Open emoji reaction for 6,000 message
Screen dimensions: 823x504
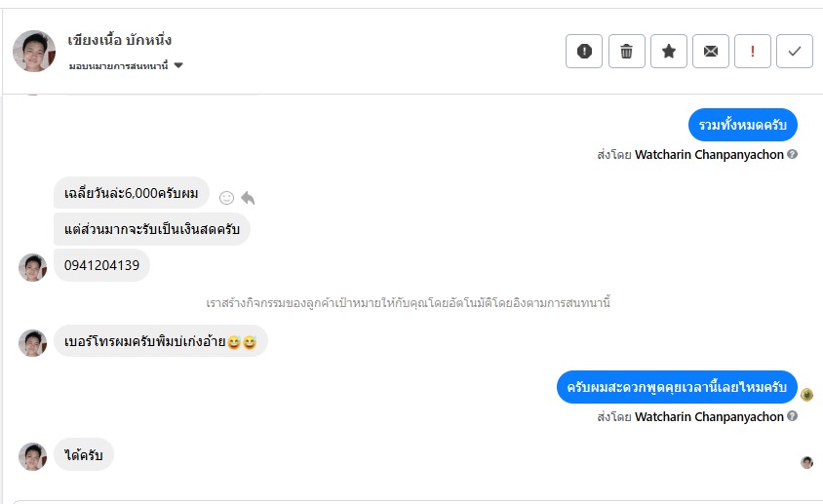[x=226, y=198]
